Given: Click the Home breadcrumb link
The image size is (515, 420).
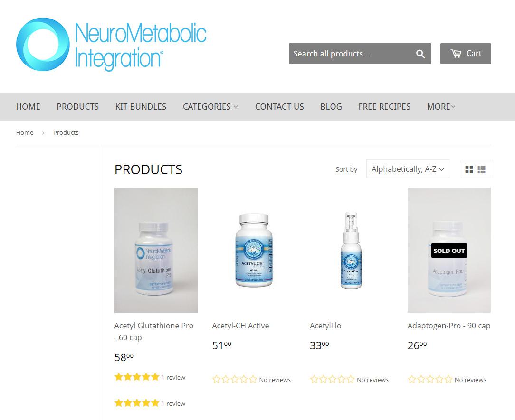Looking at the screenshot, I should (x=25, y=132).
